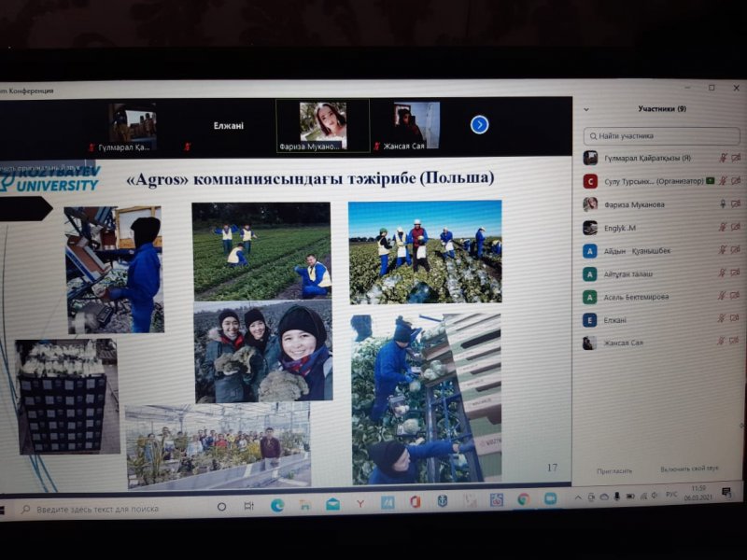Toggle mute for Englyk .M participant
Image resolution: width=747 pixels, height=560 pixels.
722,227
